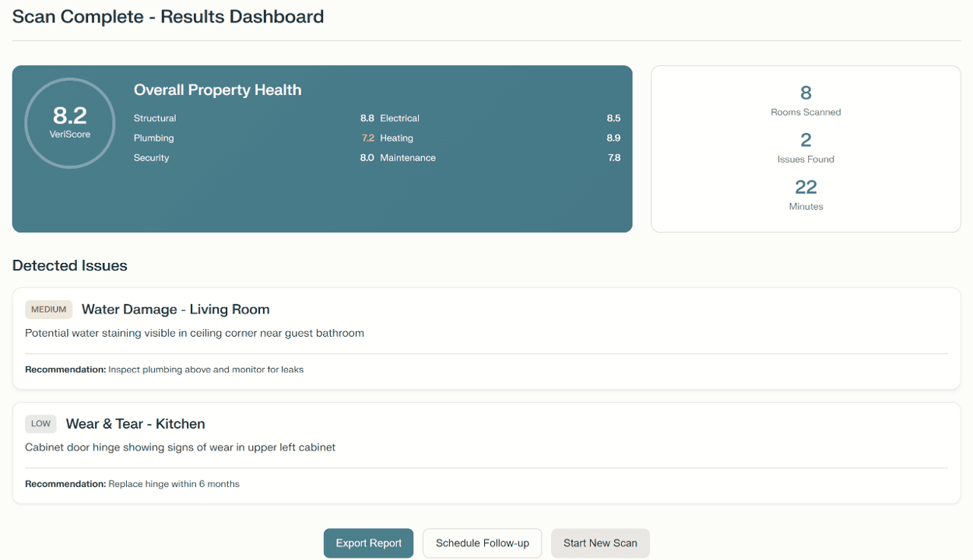The image size is (973, 560).
Task: Click the Heating score 8.9
Action: (614, 138)
